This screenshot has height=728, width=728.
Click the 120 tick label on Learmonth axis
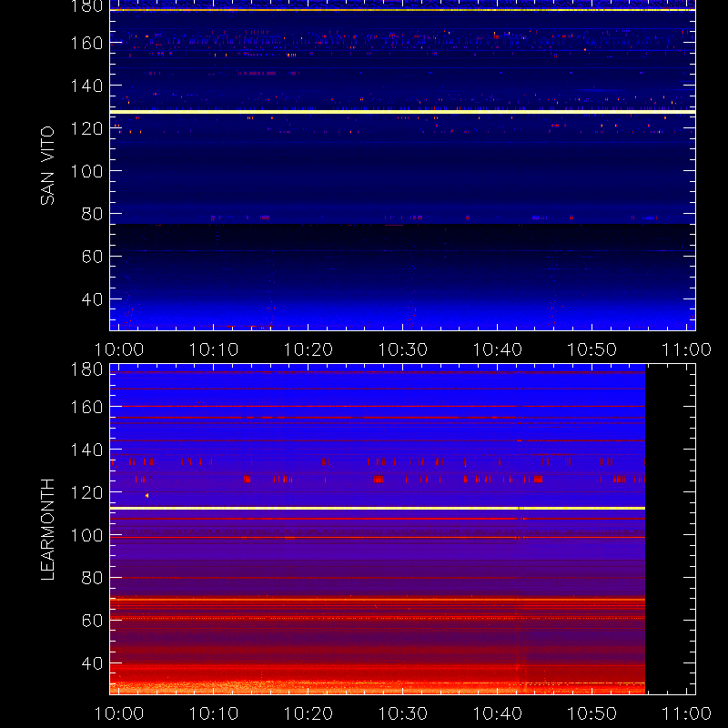(86, 492)
